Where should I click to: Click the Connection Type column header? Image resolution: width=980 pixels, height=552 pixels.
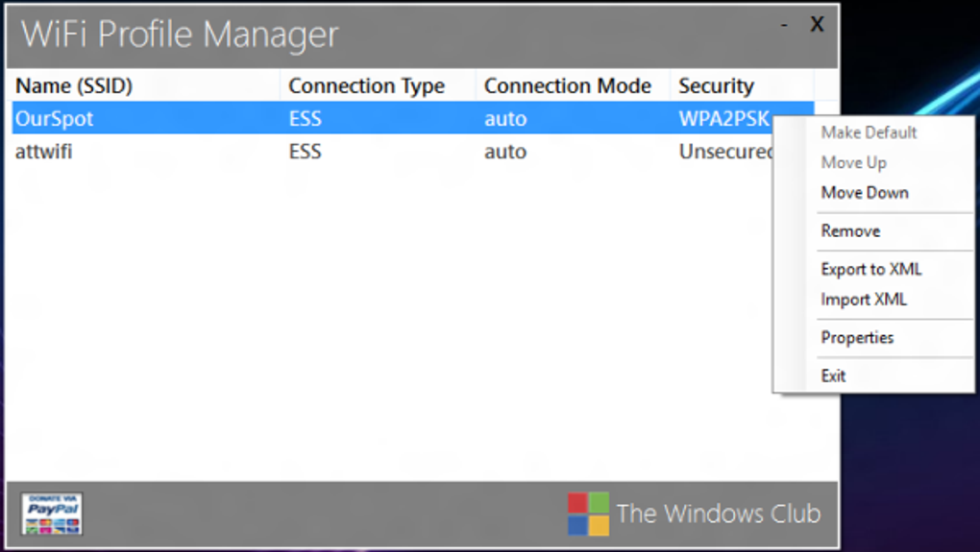click(366, 86)
